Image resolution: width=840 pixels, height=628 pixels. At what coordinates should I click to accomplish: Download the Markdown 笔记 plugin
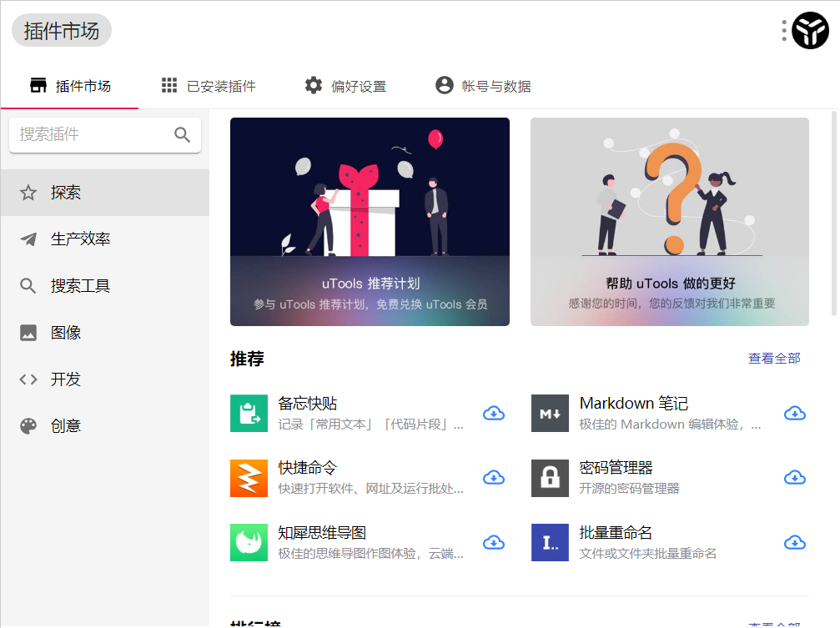pyautogui.click(x=795, y=413)
